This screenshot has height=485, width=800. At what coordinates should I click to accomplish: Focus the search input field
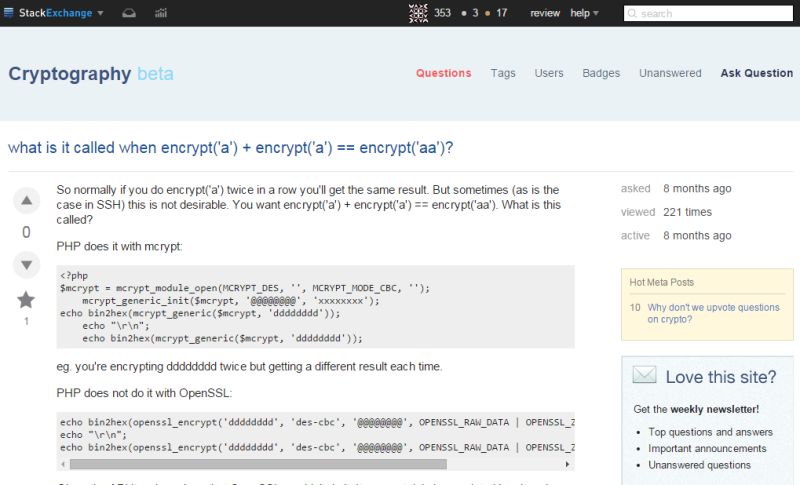(x=708, y=13)
